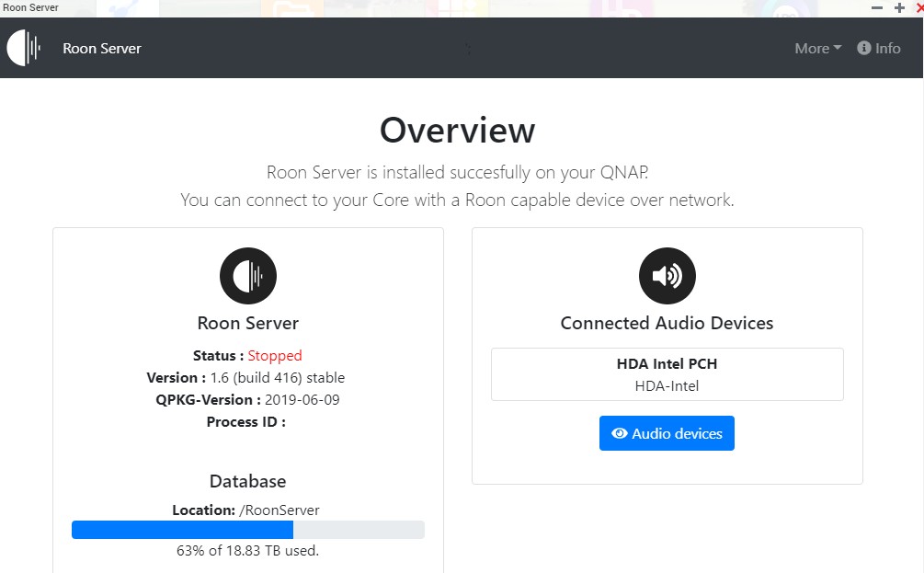The image size is (924, 573).
Task: Open the Audio devices button
Action: click(x=667, y=433)
